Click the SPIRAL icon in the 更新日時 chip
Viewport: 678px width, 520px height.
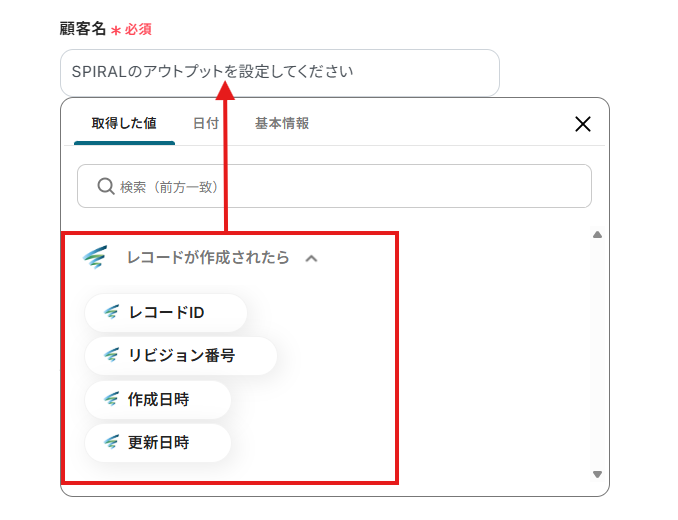[112, 442]
